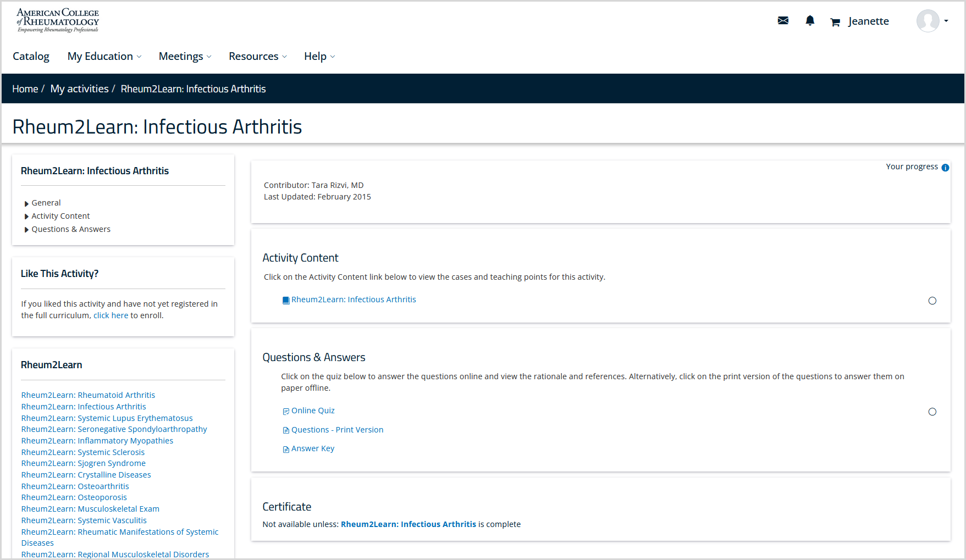Click the quiz icon beside Online Quiz
The height and width of the screenshot is (560, 966).
pos(286,411)
